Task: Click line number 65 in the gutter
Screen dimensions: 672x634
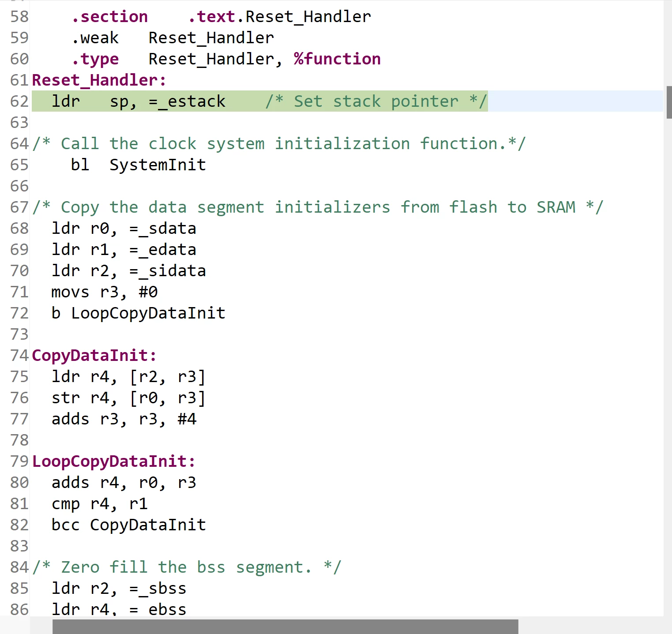Action: click(x=19, y=165)
